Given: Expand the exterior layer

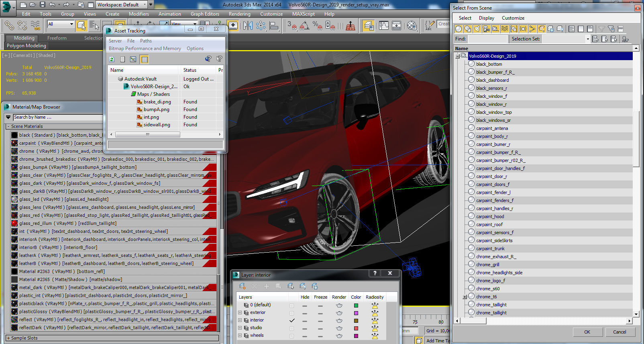Looking at the screenshot, I should [240, 313].
